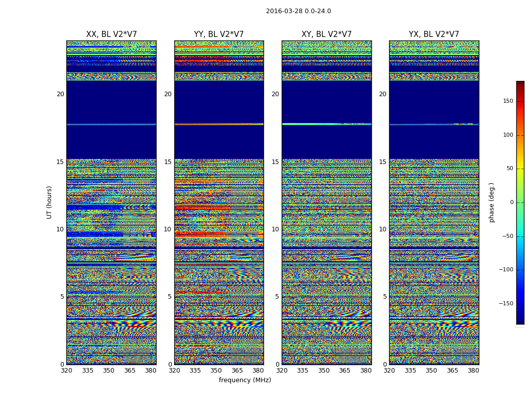Click the 365 frequency tick under XX panel
Viewport: 532px width, 405px height.
(x=130, y=371)
